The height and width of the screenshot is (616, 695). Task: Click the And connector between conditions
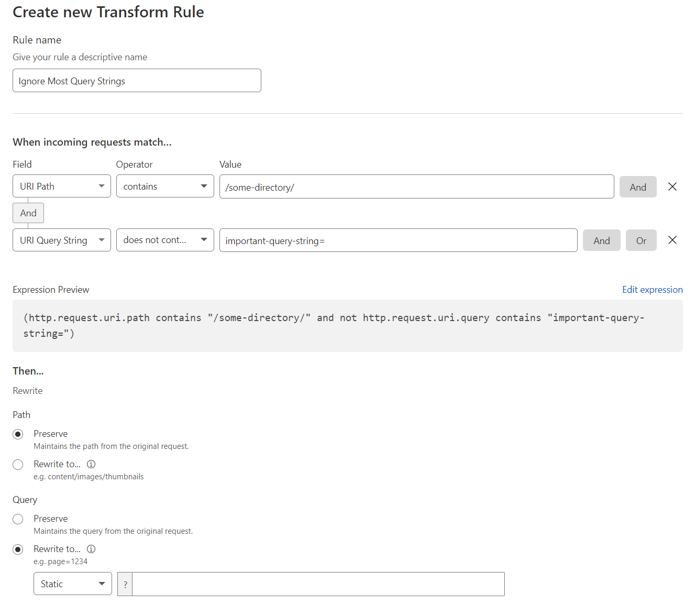click(x=28, y=213)
